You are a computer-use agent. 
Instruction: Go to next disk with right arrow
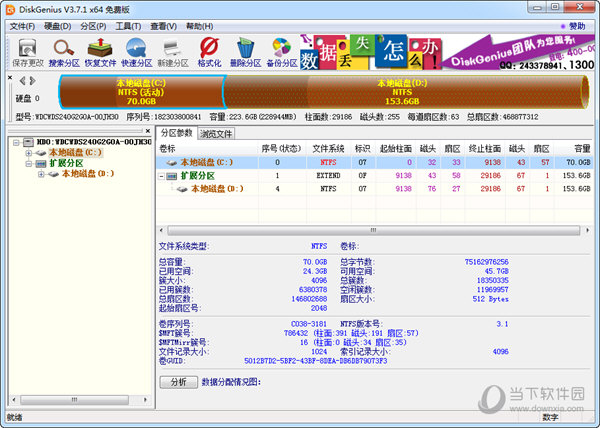(x=33, y=81)
